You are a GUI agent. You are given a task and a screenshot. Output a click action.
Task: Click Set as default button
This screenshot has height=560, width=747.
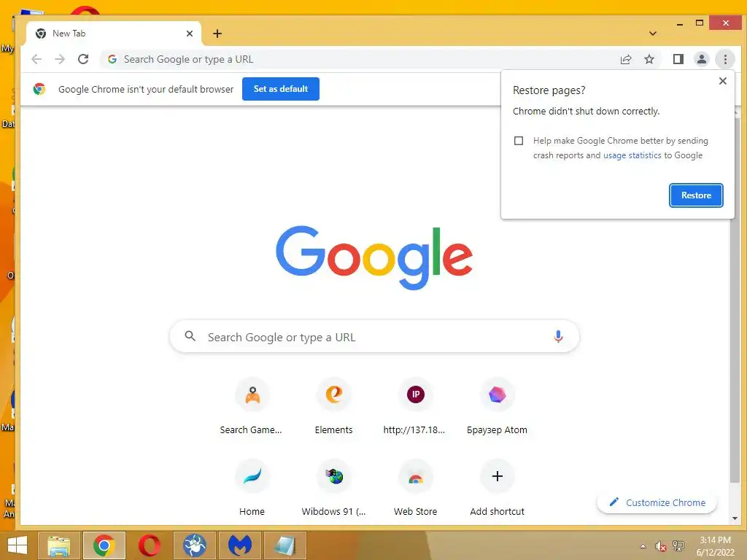281,89
